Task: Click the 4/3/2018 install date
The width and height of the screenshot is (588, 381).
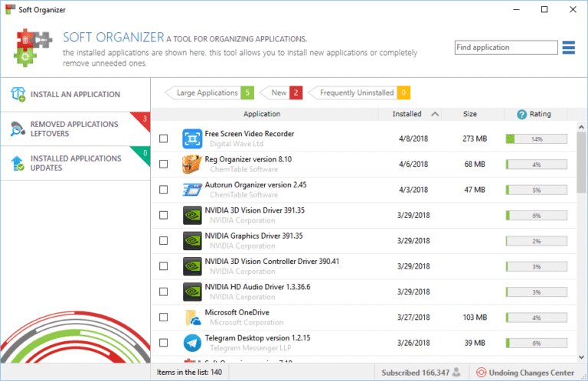Action: click(x=413, y=190)
